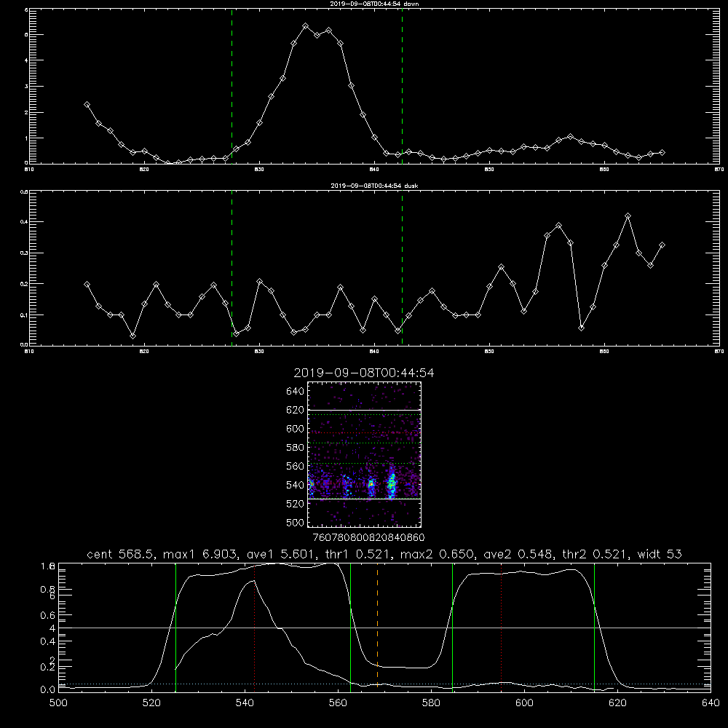Click the orange dashed center line in bottom plot
Viewport: 728px width, 728px height.
377,628
